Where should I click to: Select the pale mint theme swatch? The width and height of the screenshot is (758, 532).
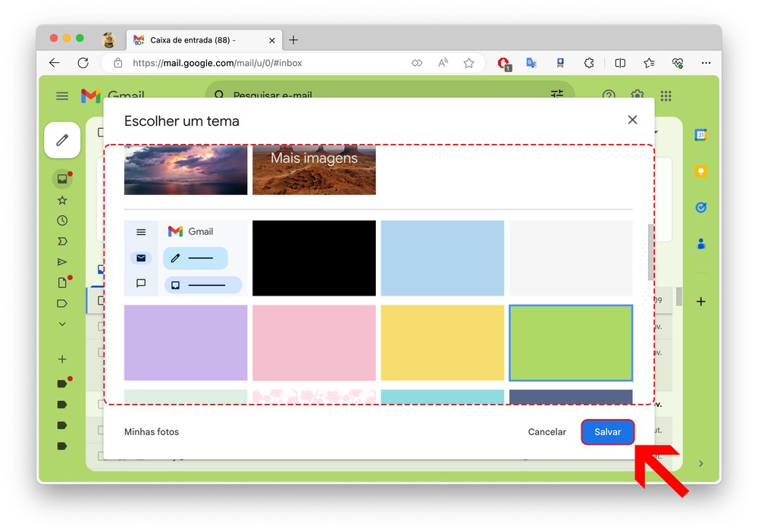click(186, 396)
